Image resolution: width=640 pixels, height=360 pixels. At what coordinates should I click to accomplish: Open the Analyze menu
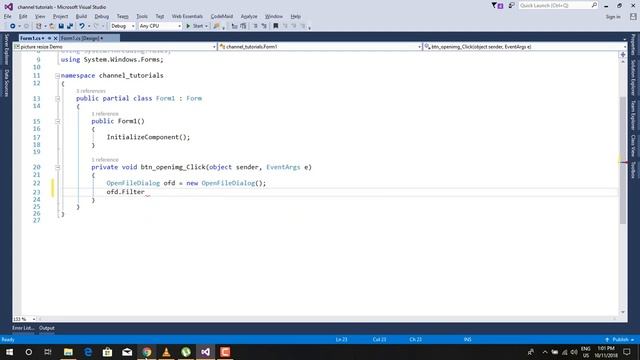pos(249,16)
